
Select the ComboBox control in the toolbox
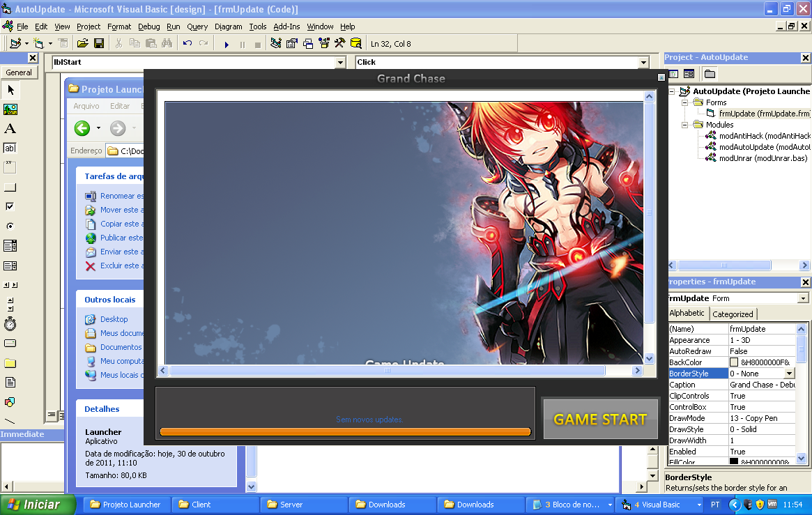[10, 246]
